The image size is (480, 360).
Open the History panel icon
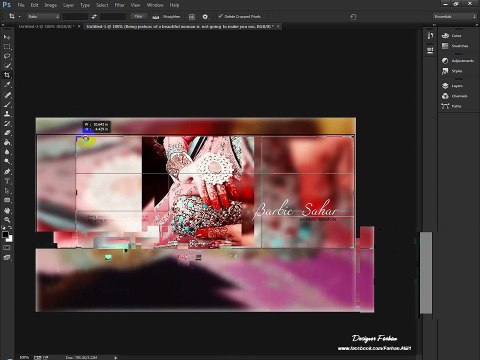pos(430,36)
